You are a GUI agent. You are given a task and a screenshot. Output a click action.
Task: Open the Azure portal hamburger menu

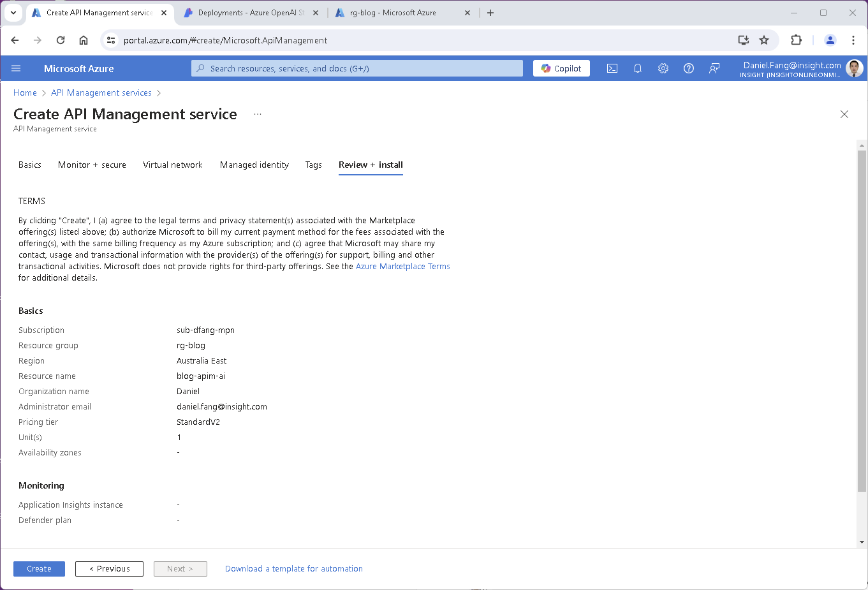click(16, 68)
